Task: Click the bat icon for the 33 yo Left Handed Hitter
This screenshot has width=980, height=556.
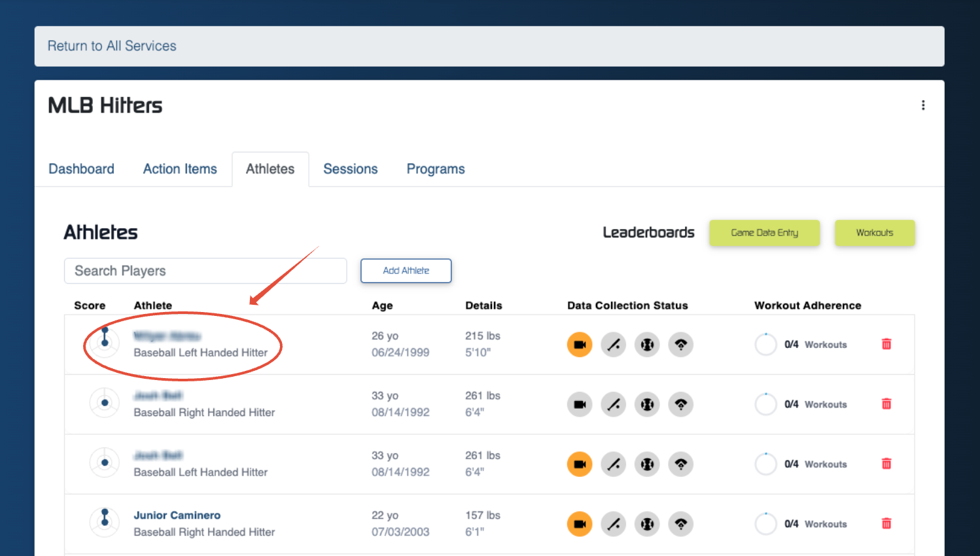Action: [614, 464]
